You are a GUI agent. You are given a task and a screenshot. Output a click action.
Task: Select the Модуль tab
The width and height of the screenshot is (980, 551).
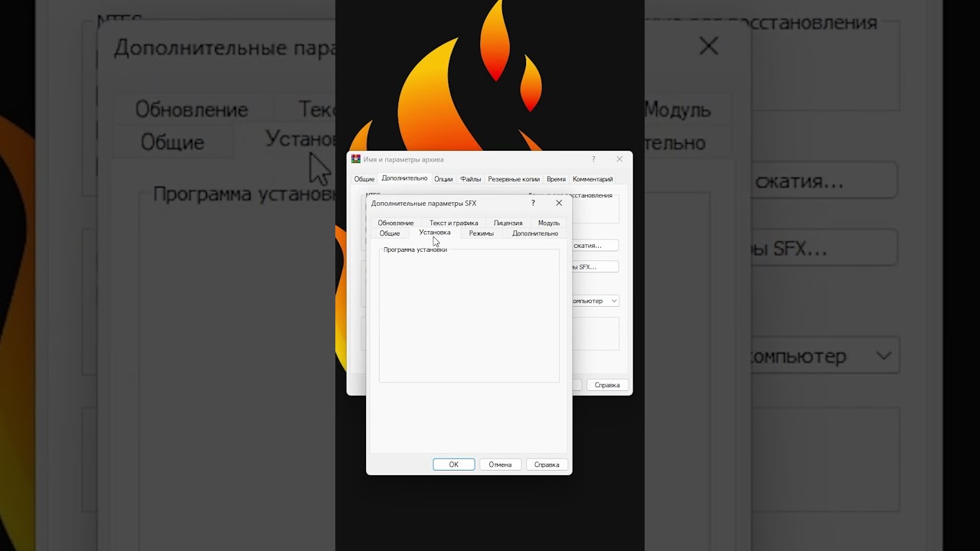pyautogui.click(x=548, y=223)
